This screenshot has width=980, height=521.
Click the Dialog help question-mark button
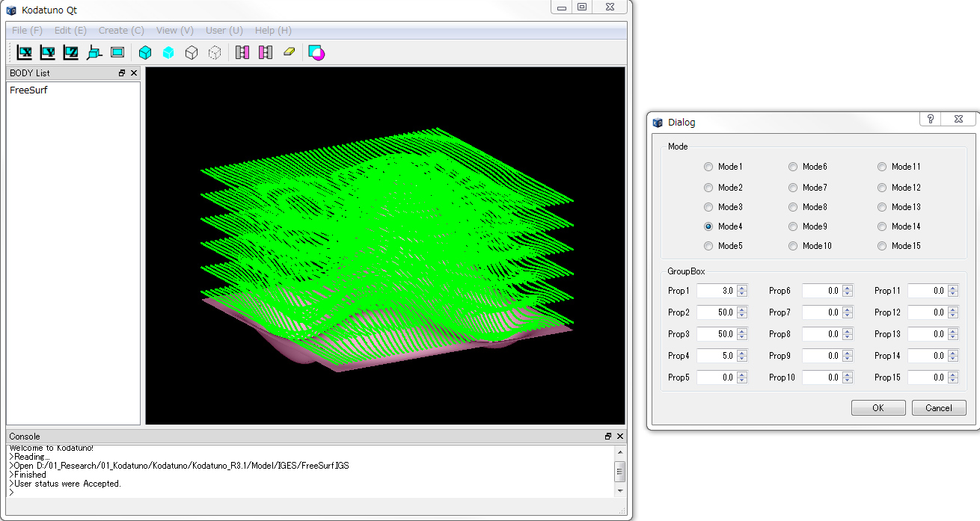931,119
